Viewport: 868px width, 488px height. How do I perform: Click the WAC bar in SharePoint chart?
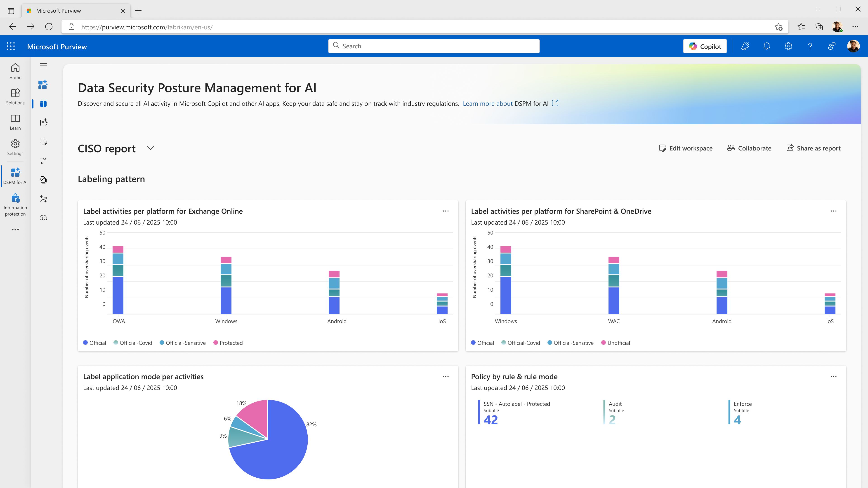(x=614, y=285)
